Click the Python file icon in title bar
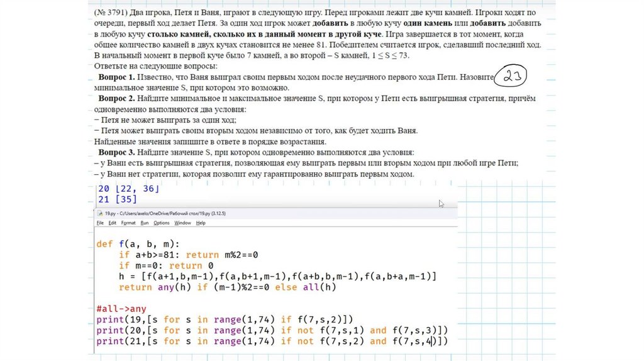644x361 pixels. [100, 214]
